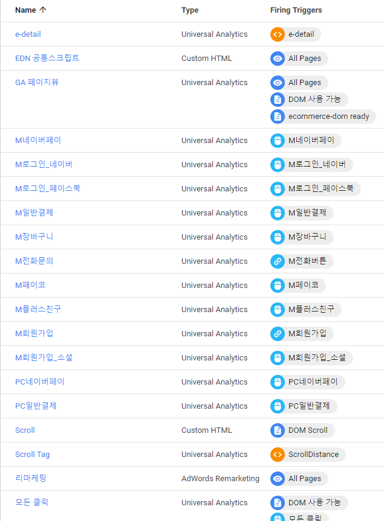Click the ScrollDistance trigger label
This screenshot has width=384, height=521.
[x=313, y=454]
